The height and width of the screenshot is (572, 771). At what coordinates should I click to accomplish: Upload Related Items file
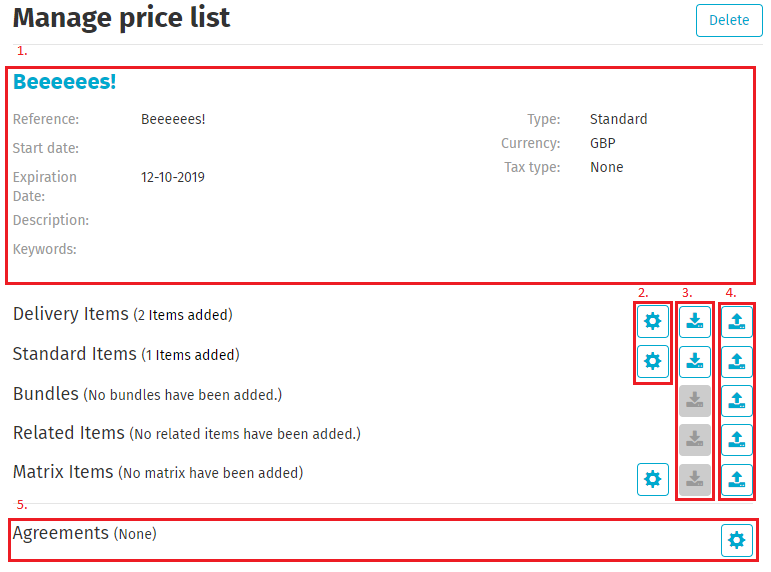click(x=737, y=440)
